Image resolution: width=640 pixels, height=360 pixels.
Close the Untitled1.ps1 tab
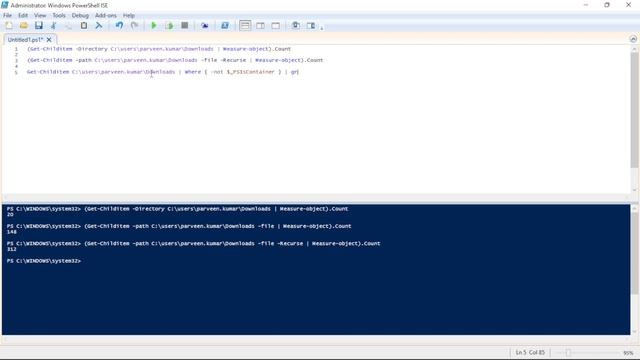point(49,40)
